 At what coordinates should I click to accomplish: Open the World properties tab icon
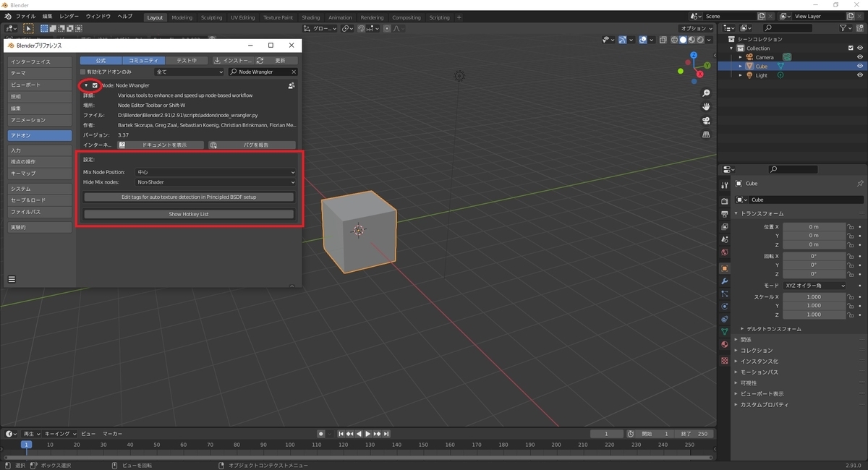724,253
